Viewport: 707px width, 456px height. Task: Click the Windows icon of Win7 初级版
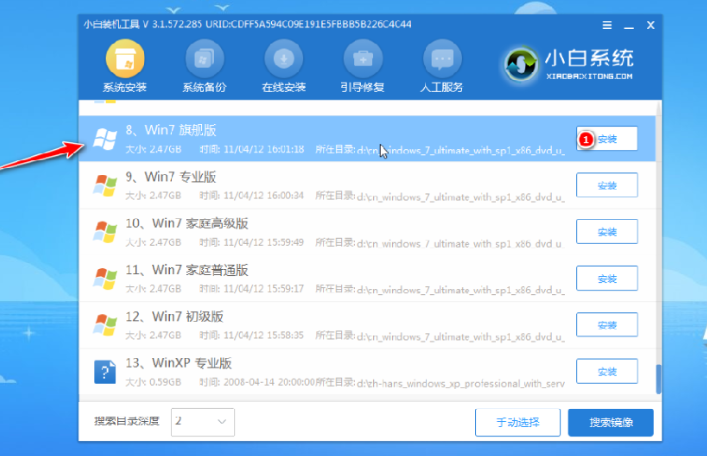pos(105,325)
